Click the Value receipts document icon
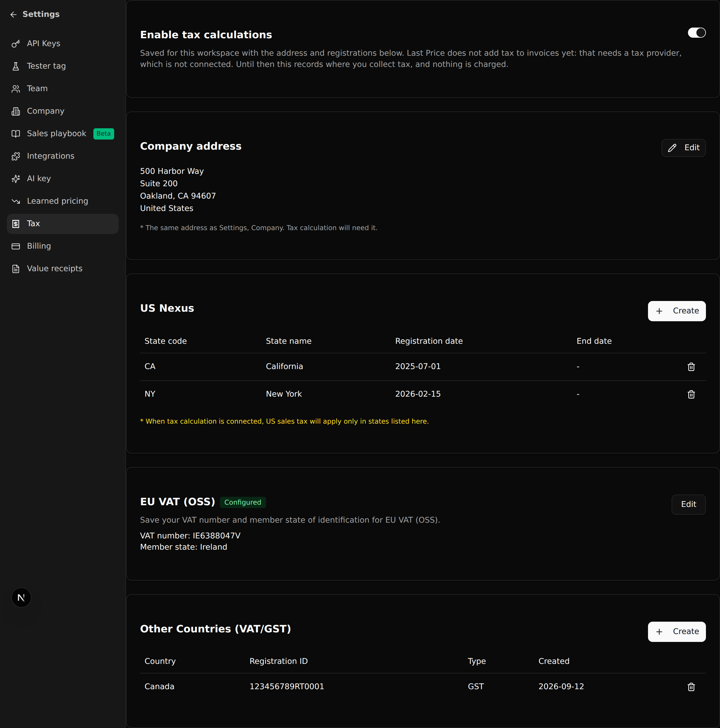 (15, 269)
